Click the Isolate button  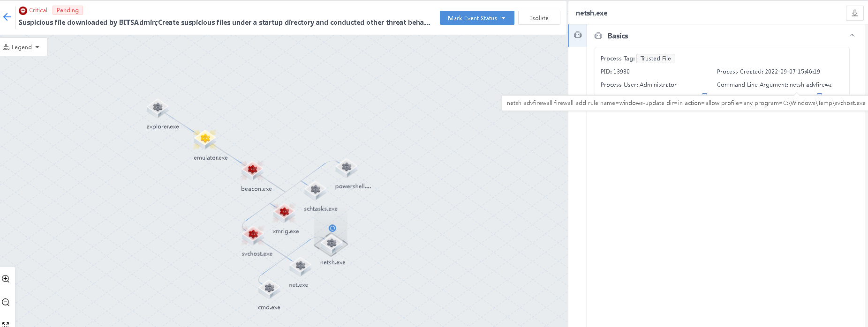pos(539,18)
